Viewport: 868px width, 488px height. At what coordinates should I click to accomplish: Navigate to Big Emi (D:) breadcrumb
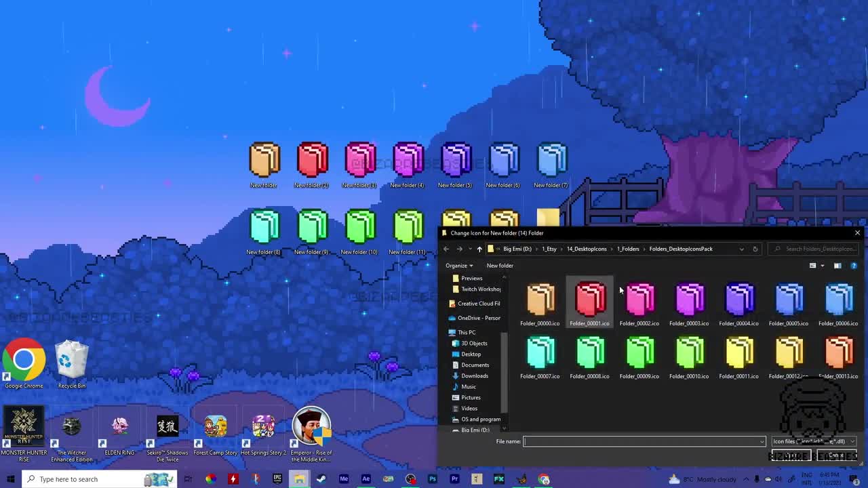tap(517, 249)
